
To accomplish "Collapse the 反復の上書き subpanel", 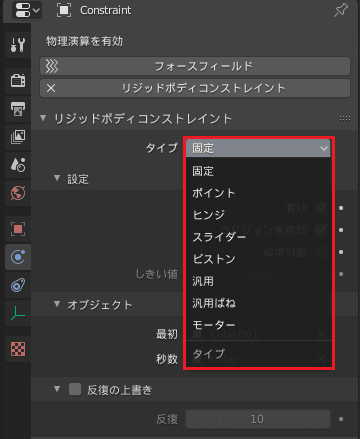I will pos(57,389).
